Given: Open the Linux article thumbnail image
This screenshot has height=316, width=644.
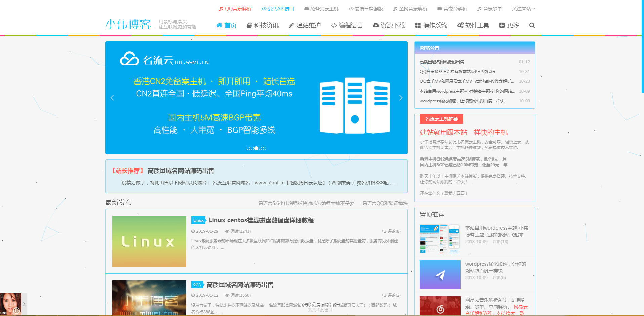Looking at the screenshot, I should tap(149, 241).
